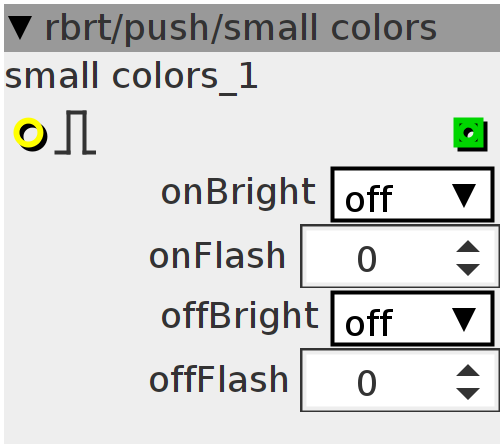Select the small colors_1 instance name
The image size is (504, 448).
[x=131, y=77]
